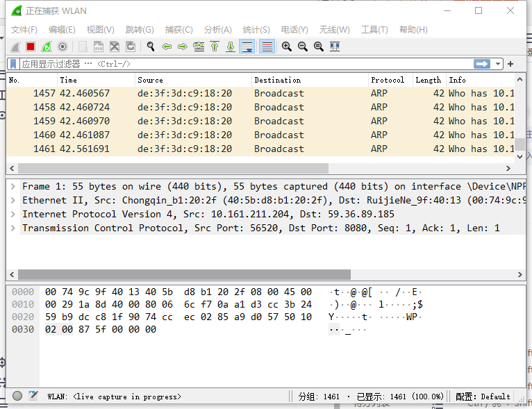Open the 电话(Y) menu

(x=294, y=30)
